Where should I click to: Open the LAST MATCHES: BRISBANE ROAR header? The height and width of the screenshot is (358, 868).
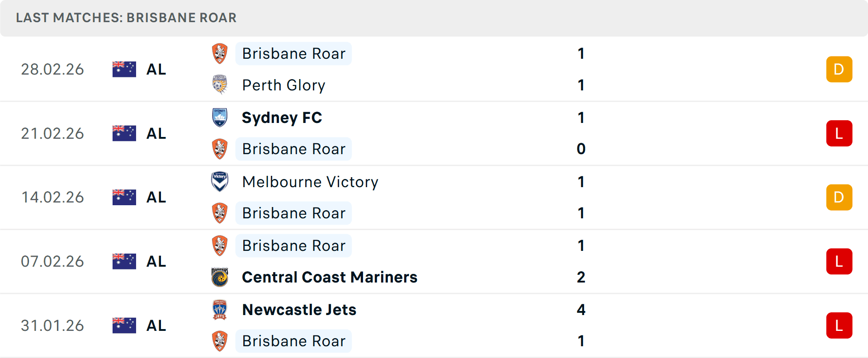(126, 18)
